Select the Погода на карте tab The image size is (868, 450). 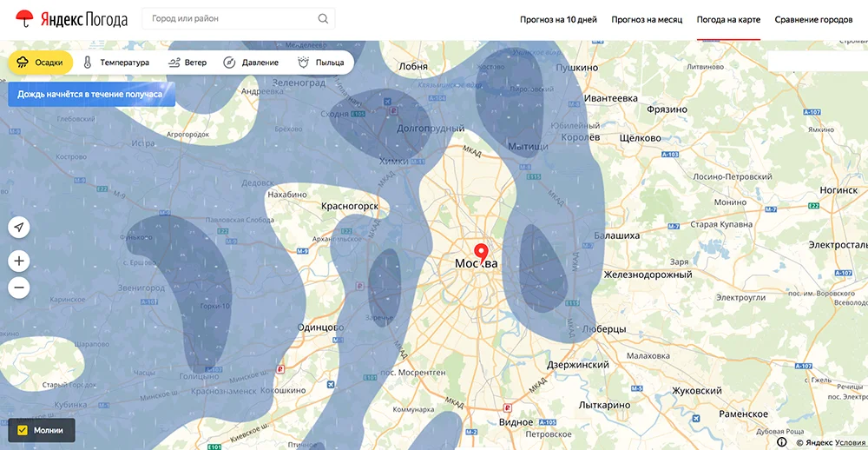click(728, 19)
